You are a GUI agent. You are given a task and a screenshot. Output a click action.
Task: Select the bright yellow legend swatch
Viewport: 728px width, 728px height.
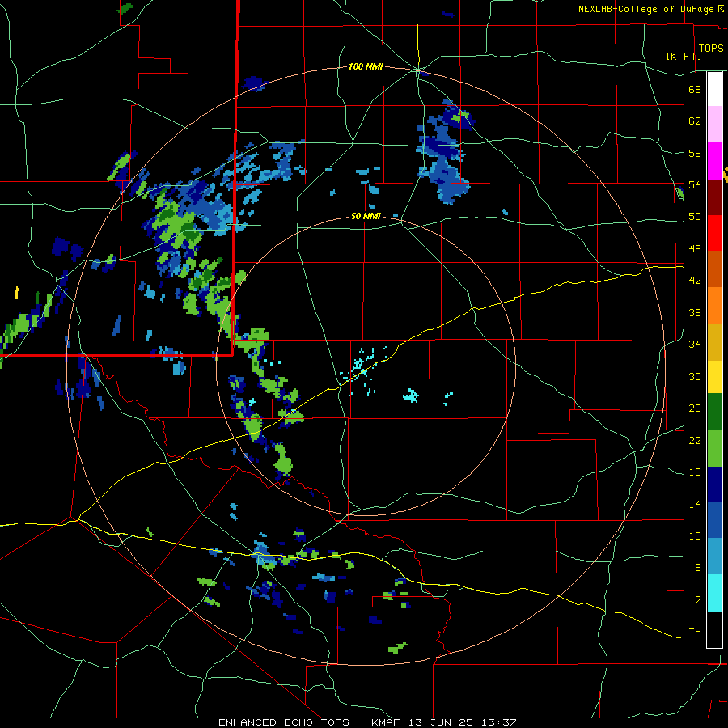[x=714, y=376]
